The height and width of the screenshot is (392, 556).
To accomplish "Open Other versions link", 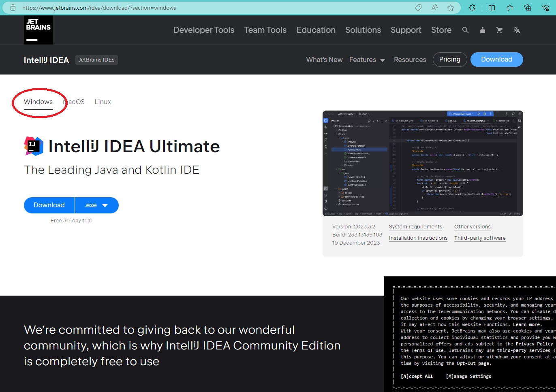I will pyautogui.click(x=473, y=227).
